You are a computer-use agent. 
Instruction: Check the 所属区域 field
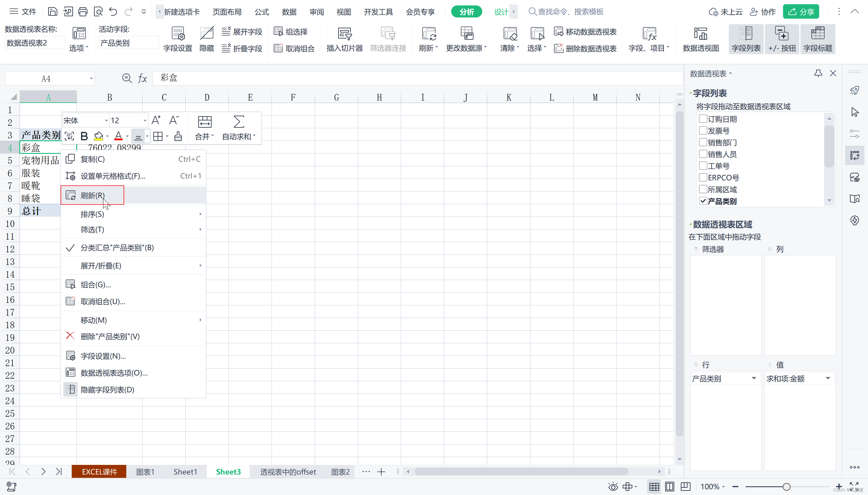pos(703,189)
